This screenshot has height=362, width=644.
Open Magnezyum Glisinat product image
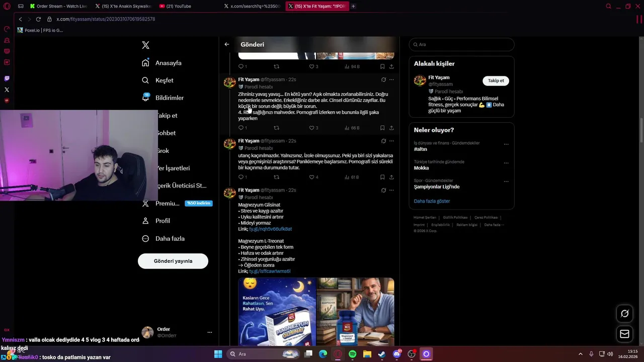click(277, 312)
